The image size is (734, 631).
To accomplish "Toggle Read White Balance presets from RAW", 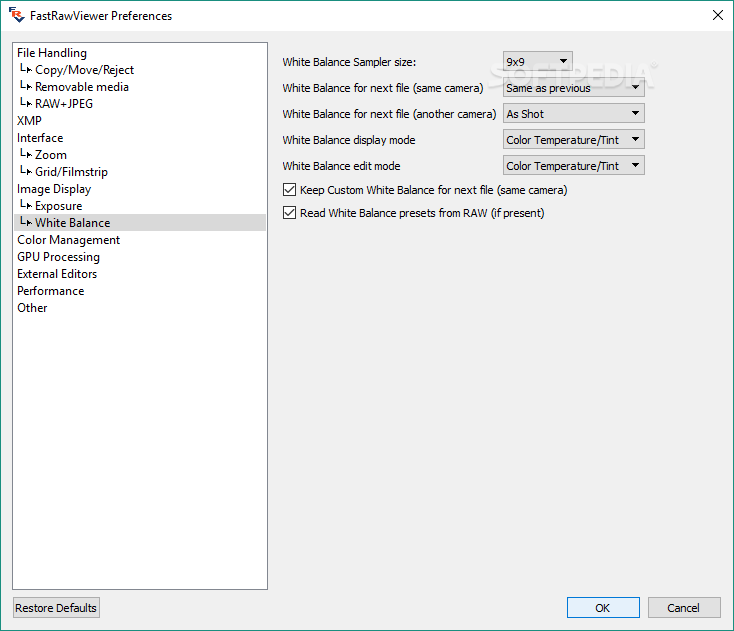I will tap(289, 213).
